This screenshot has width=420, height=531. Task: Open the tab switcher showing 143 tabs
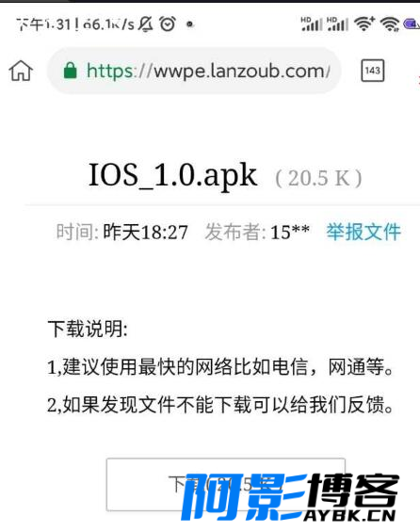(x=373, y=71)
